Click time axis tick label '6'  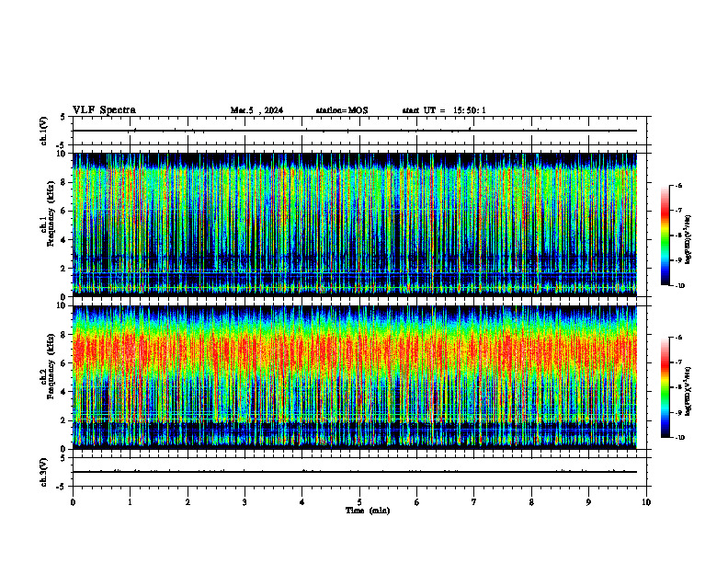[417, 502]
